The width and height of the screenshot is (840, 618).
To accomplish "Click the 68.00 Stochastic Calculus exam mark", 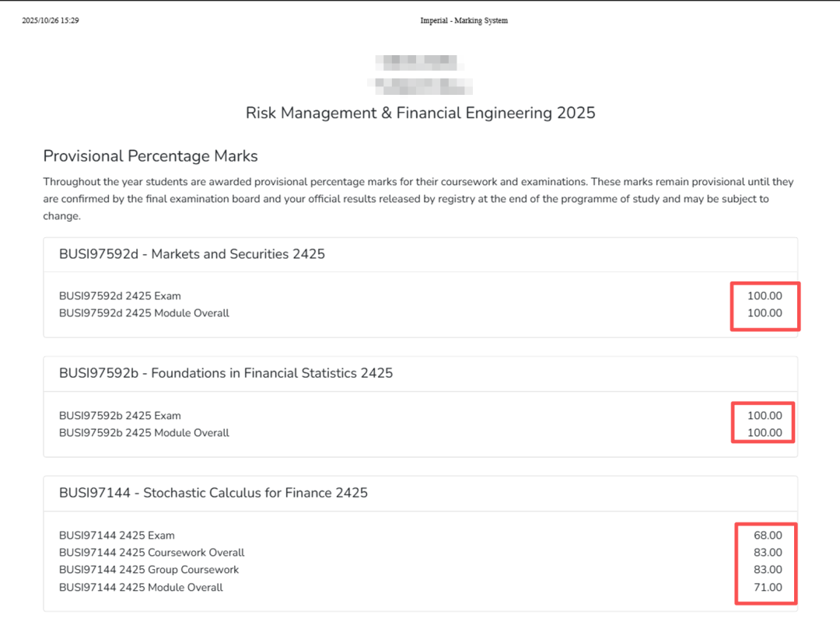I will [768, 536].
